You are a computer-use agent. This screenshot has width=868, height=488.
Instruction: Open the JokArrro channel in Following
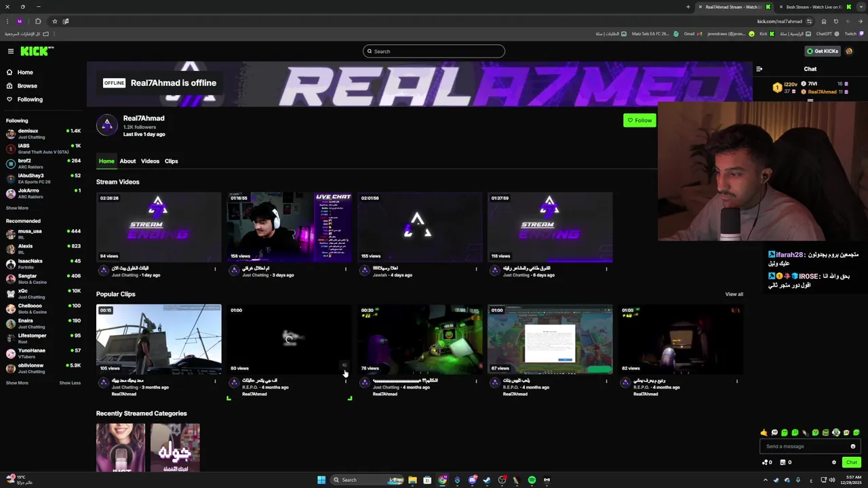(43, 193)
